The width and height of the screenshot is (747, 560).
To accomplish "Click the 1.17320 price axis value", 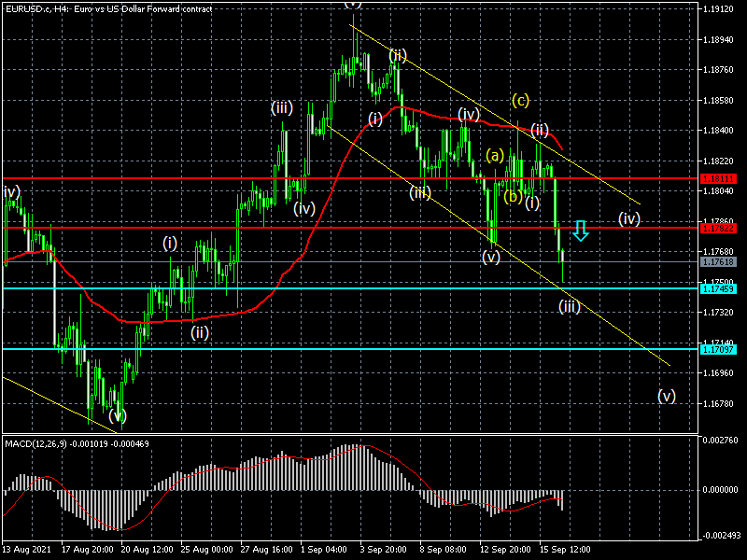I will pyautogui.click(x=718, y=313).
